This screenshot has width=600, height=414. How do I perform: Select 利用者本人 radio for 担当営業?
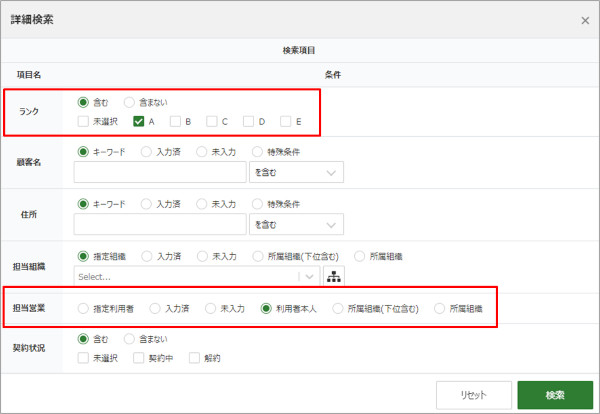pyautogui.click(x=266, y=308)
